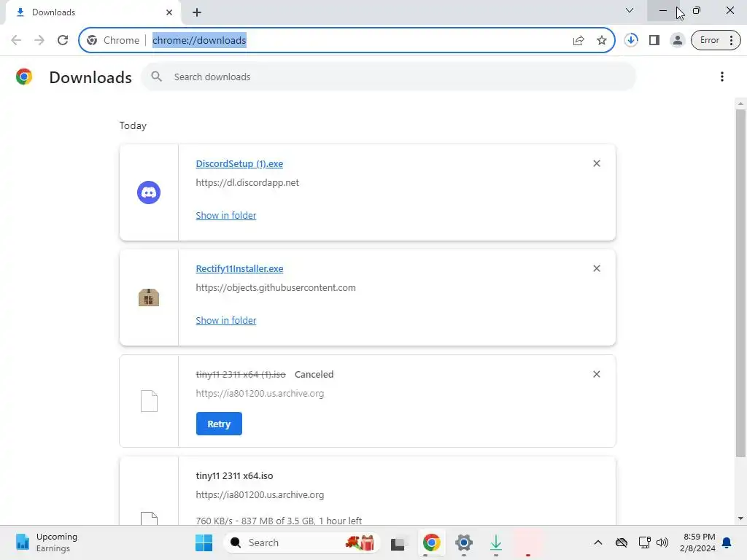Open the Downloads page three-dot menu
Screen dimensions: 747x560
(x=722, y=77)
